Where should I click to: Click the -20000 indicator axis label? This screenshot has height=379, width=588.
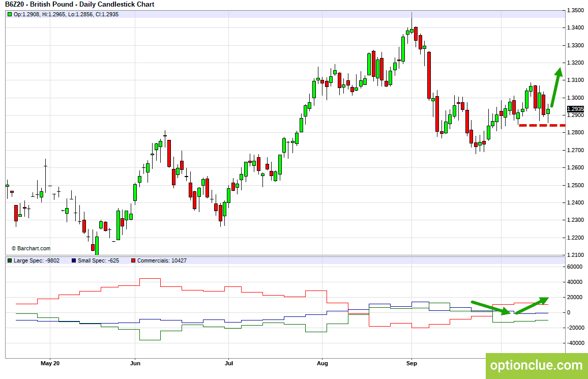point(576,328)
